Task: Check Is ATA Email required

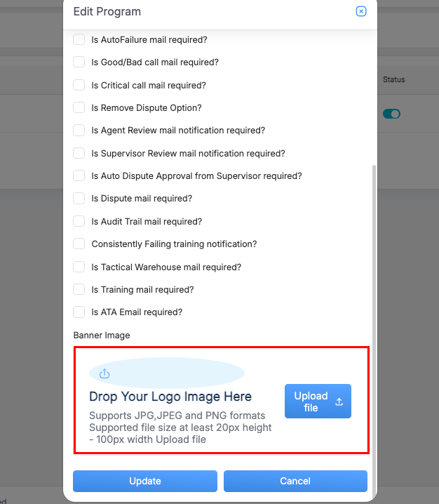Action: click(x=79, y=312)
